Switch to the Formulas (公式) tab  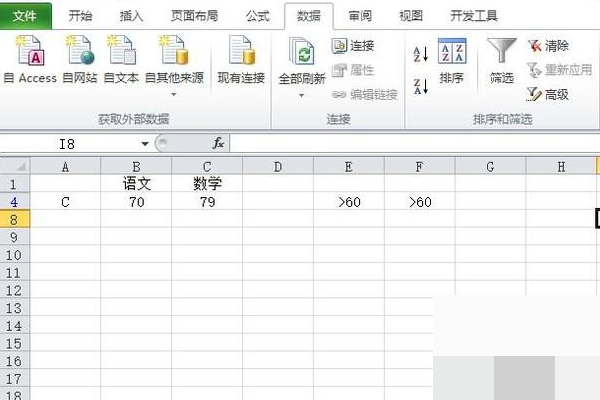point(258,16)
